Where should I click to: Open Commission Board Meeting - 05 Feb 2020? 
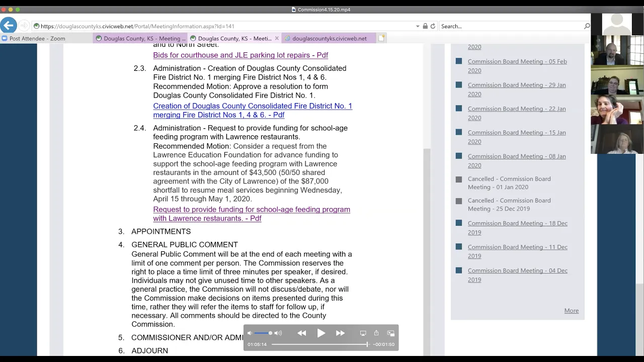517,66
